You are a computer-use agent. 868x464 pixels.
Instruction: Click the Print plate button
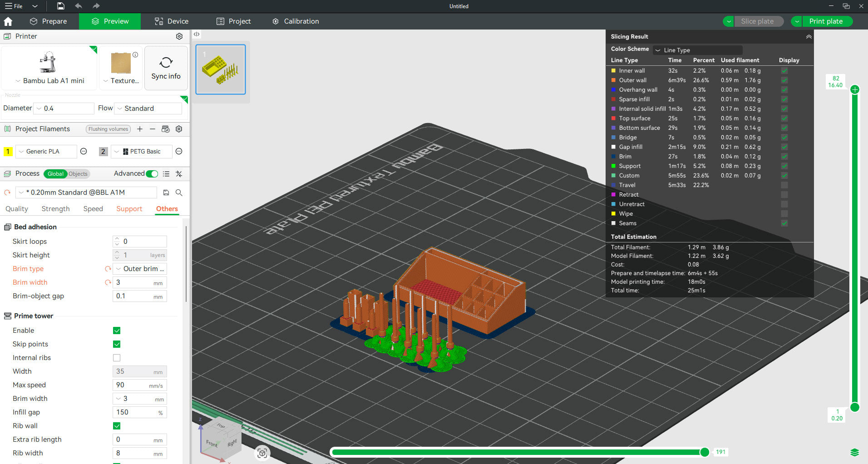(825, 21)
